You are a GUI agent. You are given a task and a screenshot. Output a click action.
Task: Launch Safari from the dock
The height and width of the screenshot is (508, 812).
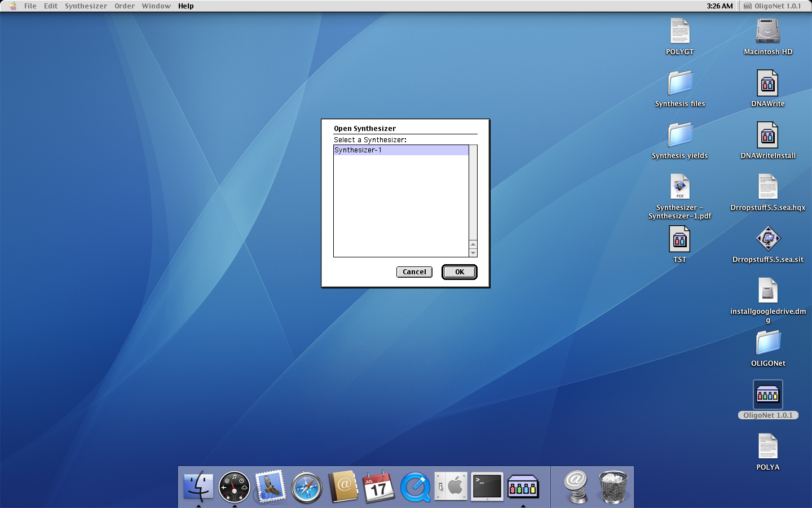click(x=306, y=487)
